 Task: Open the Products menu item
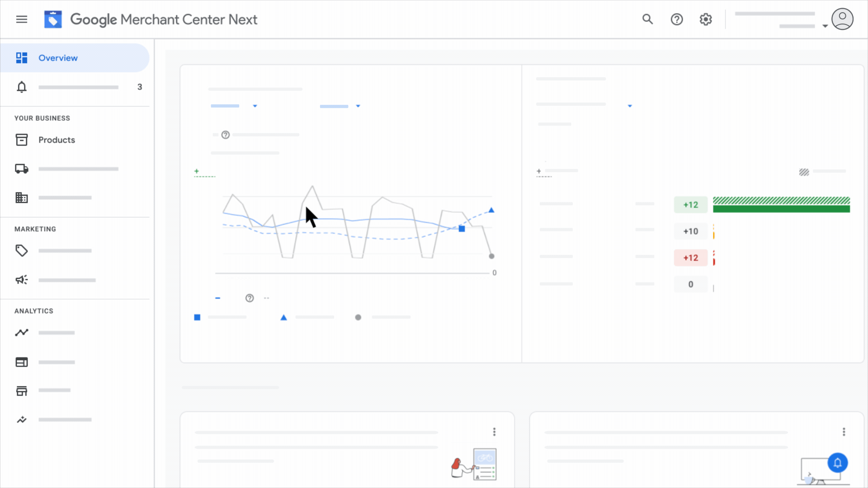pyautogui.click(x=57, y=140)
